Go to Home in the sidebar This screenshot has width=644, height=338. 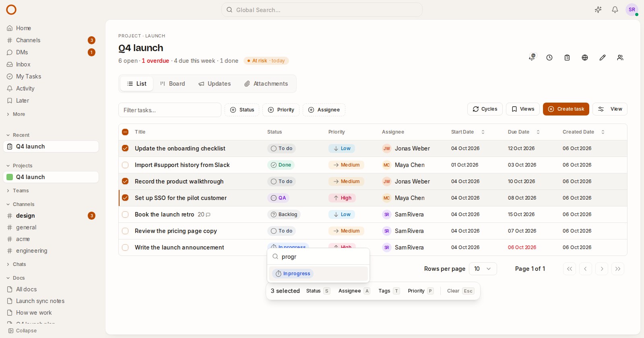tap(51, 28)
